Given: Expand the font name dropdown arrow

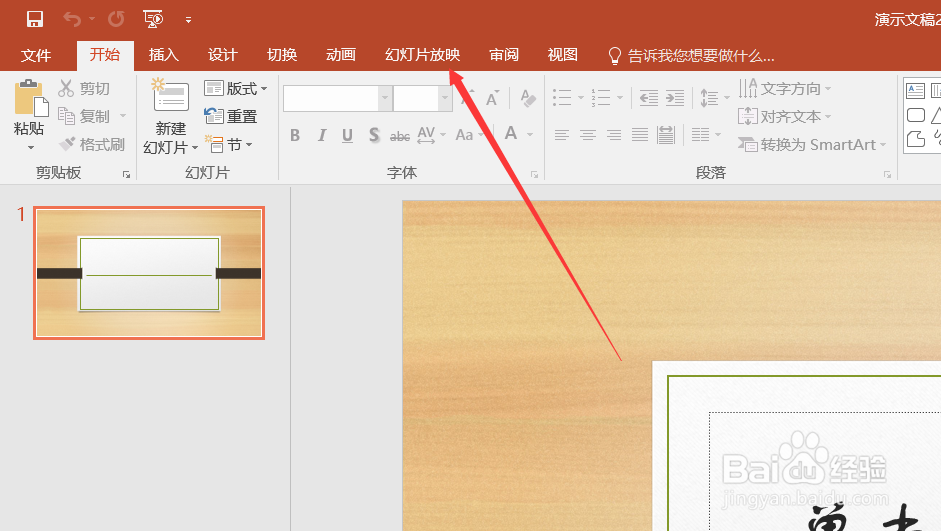Looking at the screenshot, I should (x=385, y=98).
